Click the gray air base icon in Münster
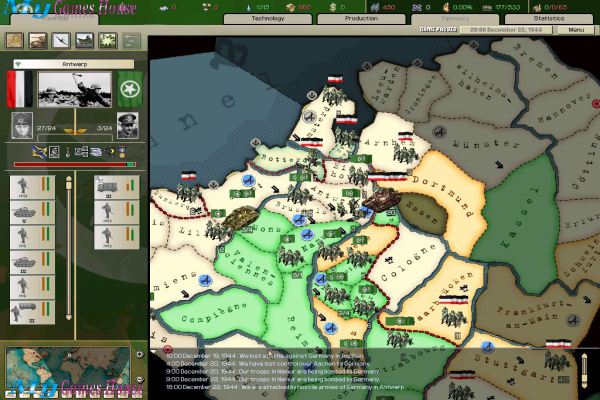 tap(440, 132)
